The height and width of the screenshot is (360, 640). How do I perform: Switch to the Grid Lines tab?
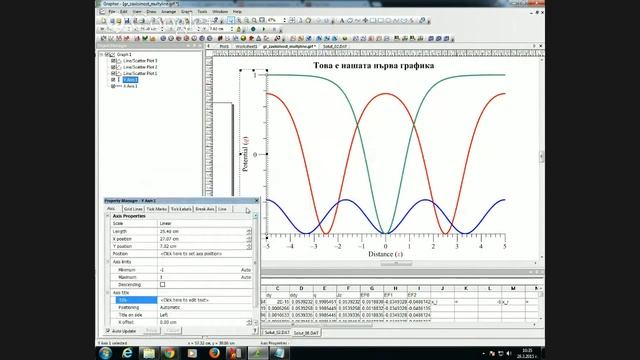133,209
